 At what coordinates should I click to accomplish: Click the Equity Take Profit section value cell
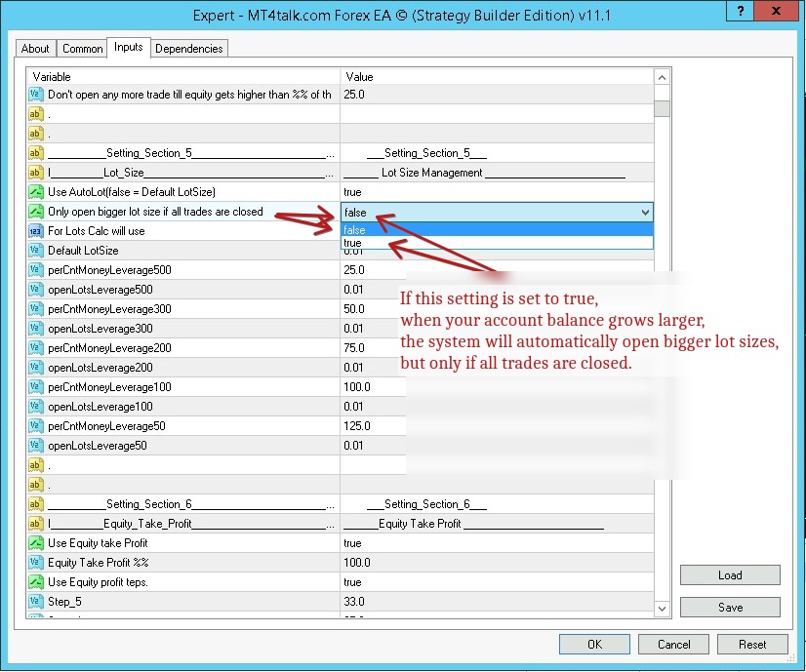[497, 524]
